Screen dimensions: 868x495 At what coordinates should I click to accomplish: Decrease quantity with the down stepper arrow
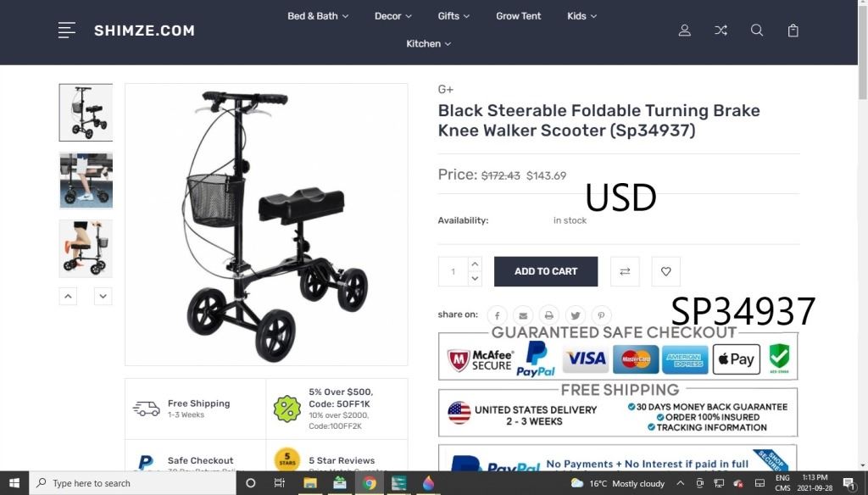475,279
